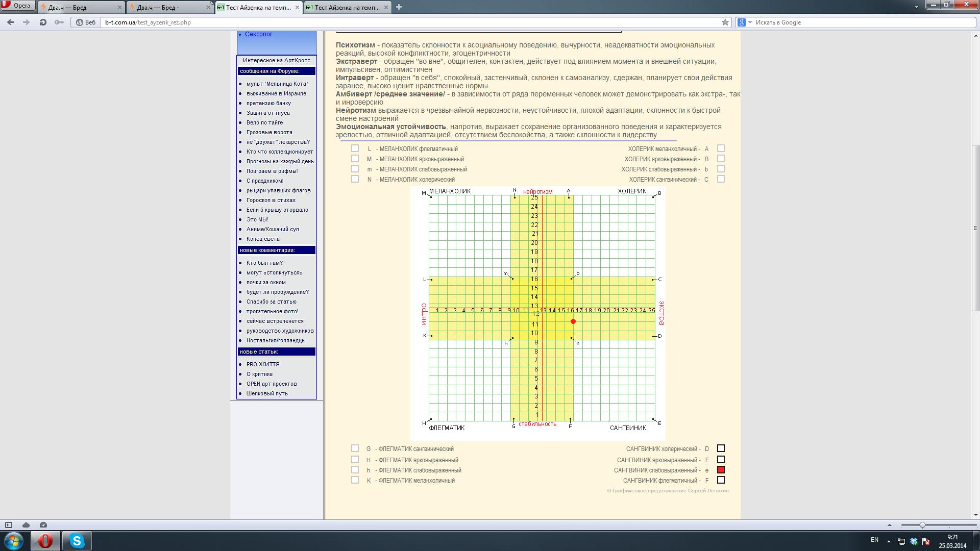
Task: Open the Opera main menu
Action: point(17,6)
